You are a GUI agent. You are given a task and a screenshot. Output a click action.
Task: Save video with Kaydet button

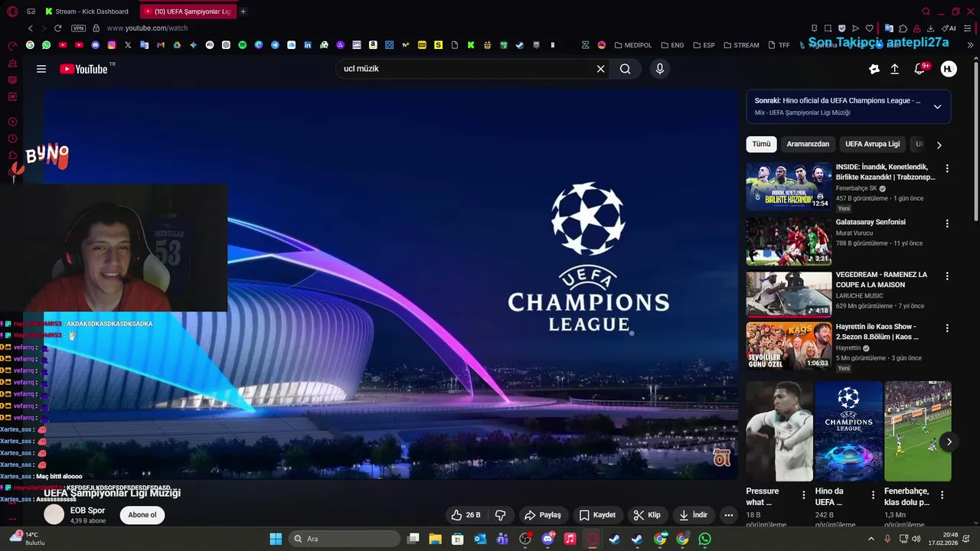[597, 515]
